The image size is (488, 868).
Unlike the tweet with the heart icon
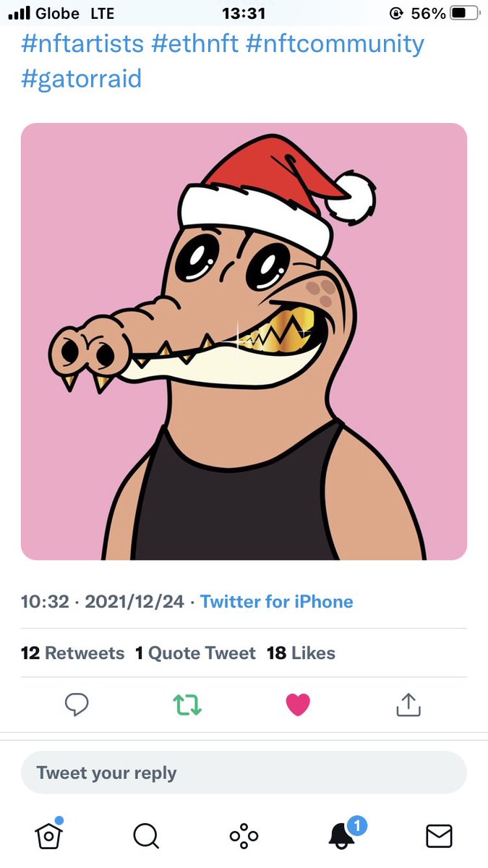(298, 705)
